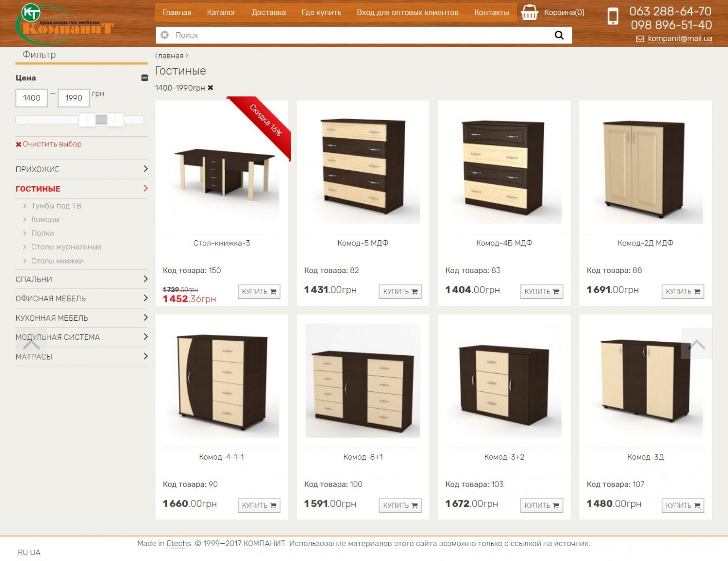Click the scroll-to-top arrow on the right
Image resolution: width=728 pixels, height=561 pixels.
coord(696,345)
